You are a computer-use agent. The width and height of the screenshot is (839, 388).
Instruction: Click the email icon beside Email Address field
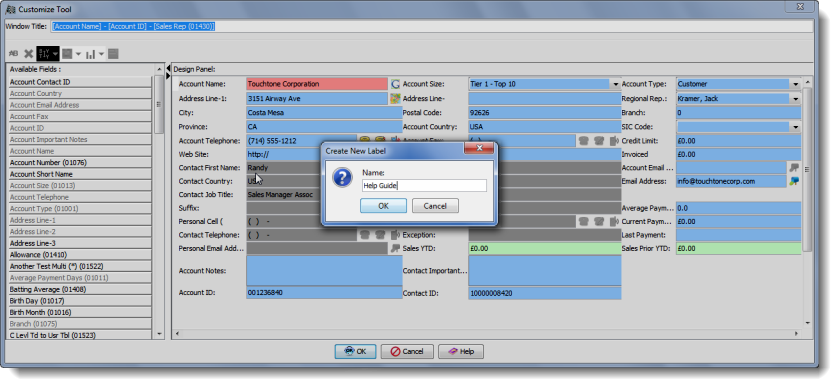(794, 181)
